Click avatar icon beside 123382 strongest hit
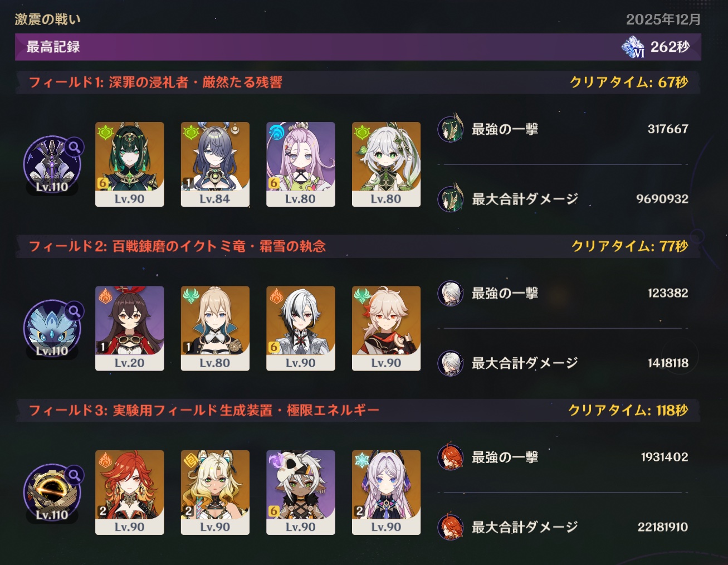Image resolution: width=728 pixels, height=565 pixels. click(x=451, y=293)
